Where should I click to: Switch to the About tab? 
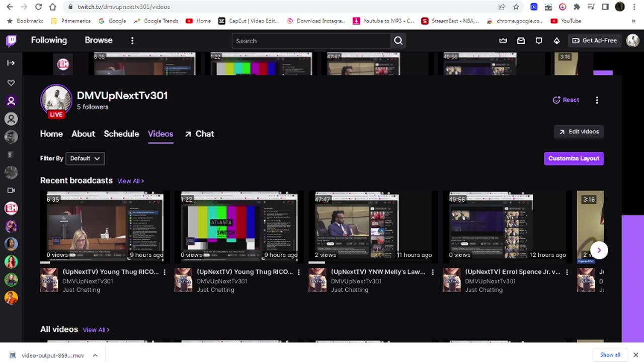point(83,134)
